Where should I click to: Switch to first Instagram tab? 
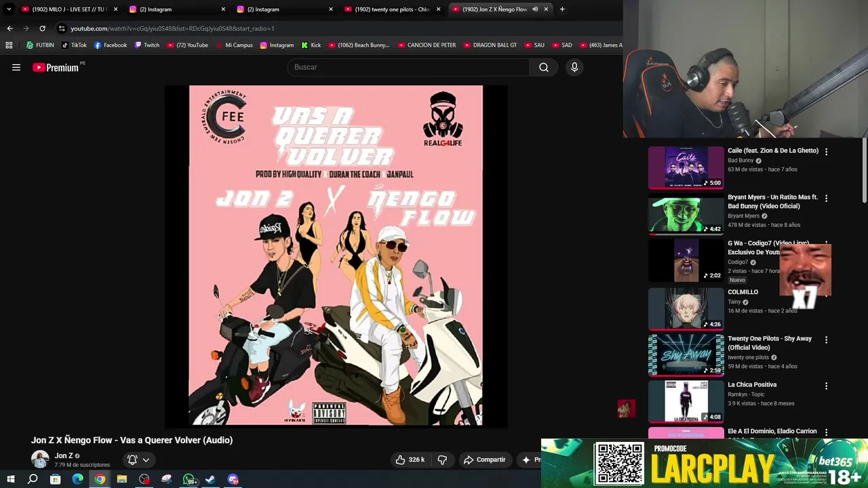tap(175, 9)
